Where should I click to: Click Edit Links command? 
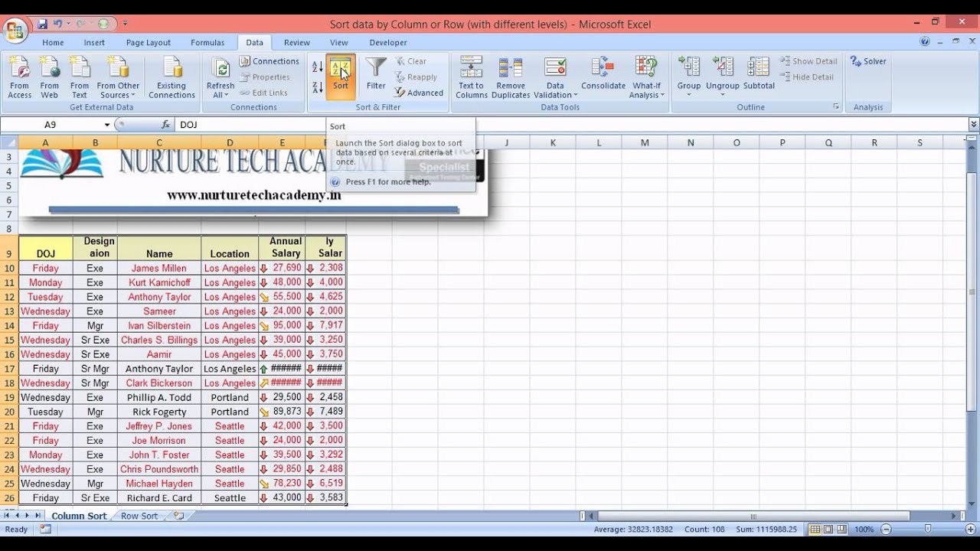coord(263,93)
